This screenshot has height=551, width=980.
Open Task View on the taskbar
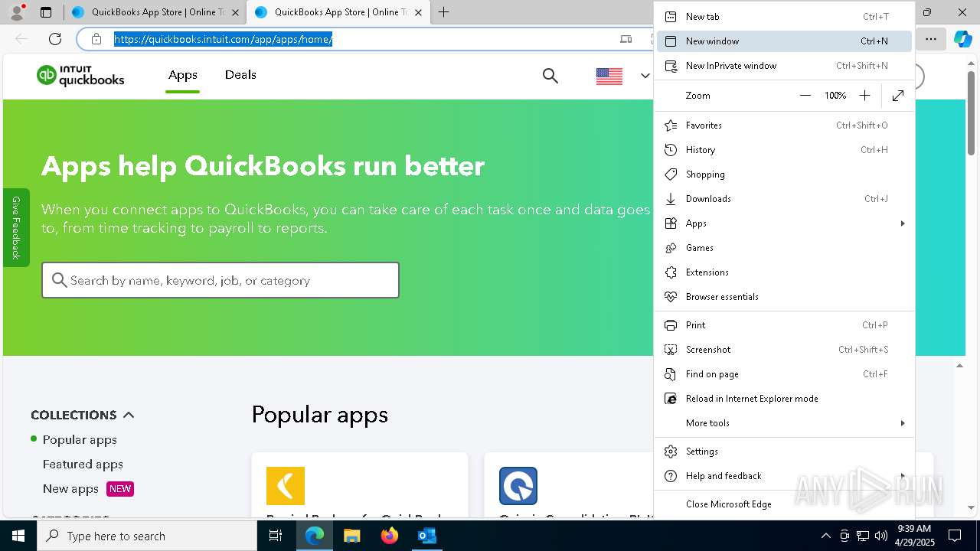276,536
